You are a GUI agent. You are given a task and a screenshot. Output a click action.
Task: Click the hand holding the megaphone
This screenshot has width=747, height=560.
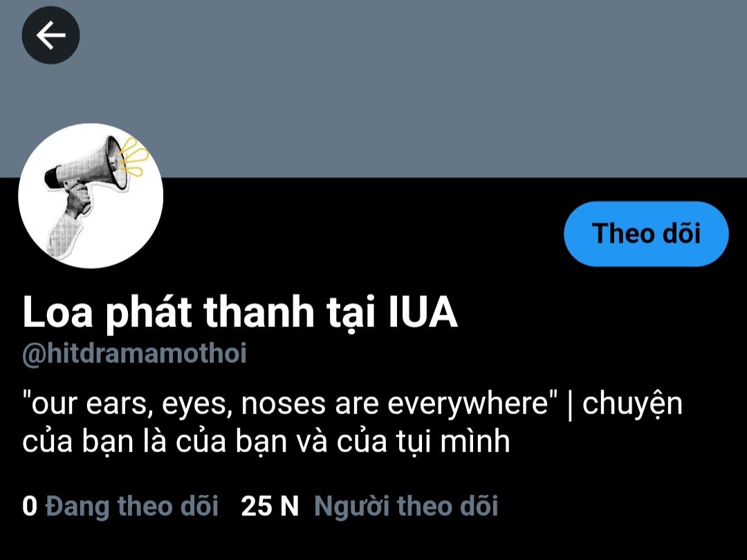pyautogui.click(x=77, y=200)
